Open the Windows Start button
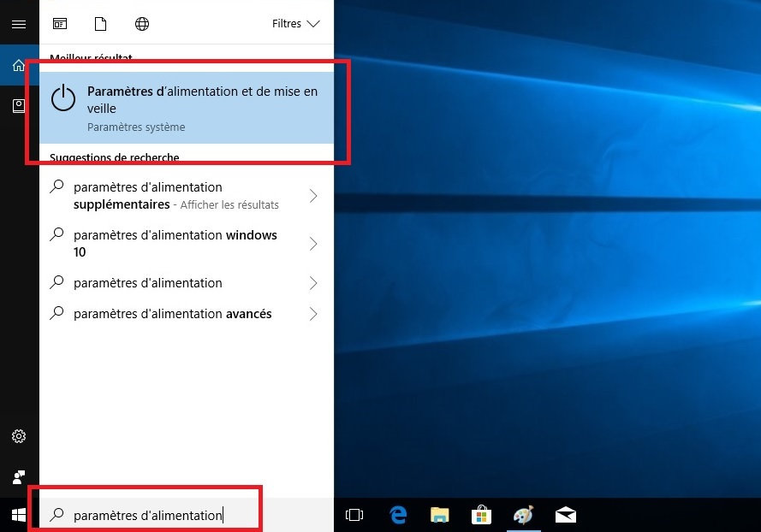The image size is (761, 532). coord(19,515)
